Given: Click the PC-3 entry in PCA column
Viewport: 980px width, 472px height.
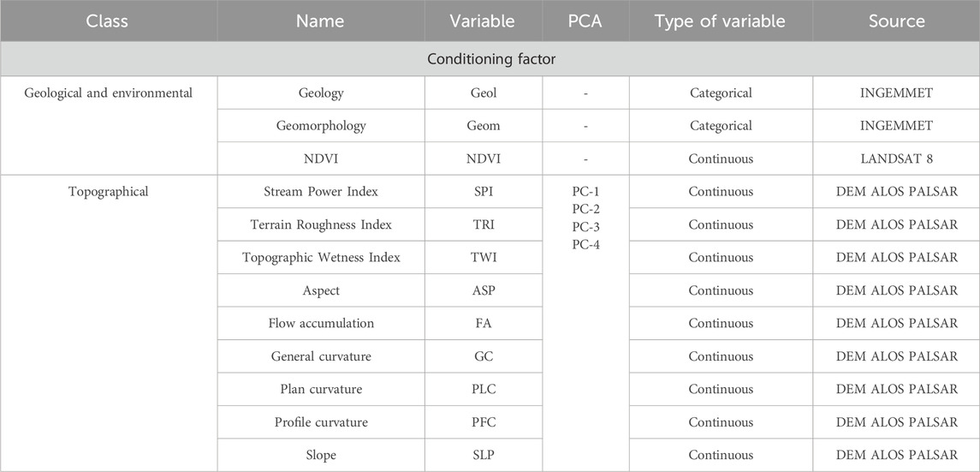Looking at the screenshot, I should point(585,227).
